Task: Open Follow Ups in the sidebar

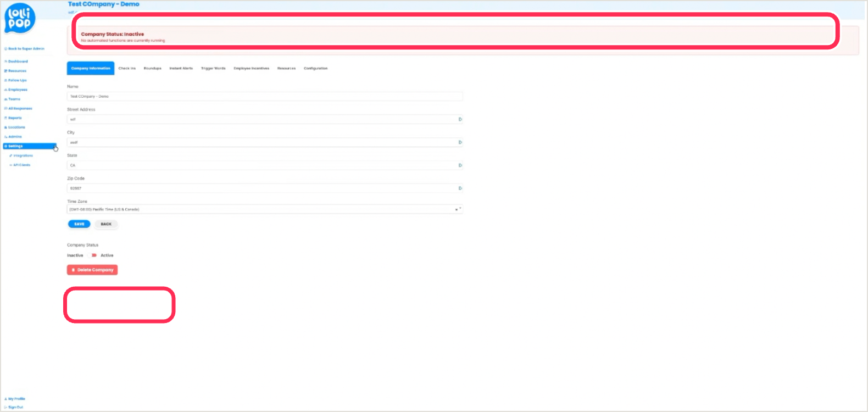Action: coord(15,80)
